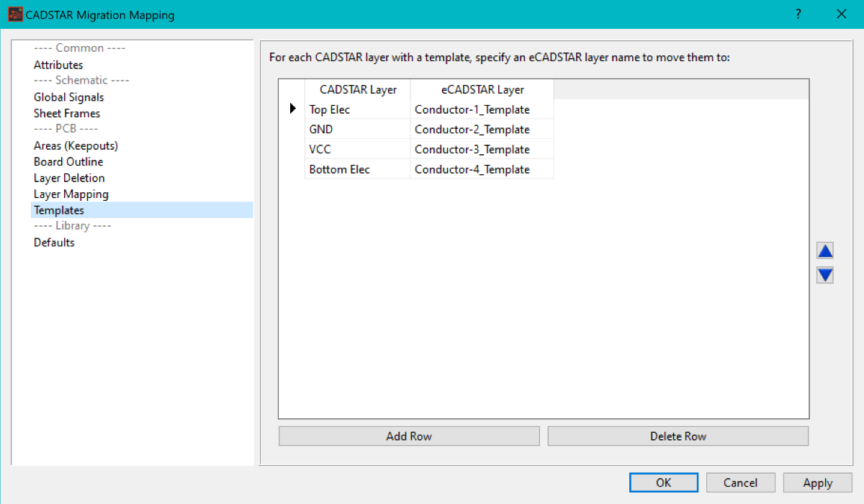Click the eCADSTAR Layer column header
864x504 pixels.
pos(482,90)
